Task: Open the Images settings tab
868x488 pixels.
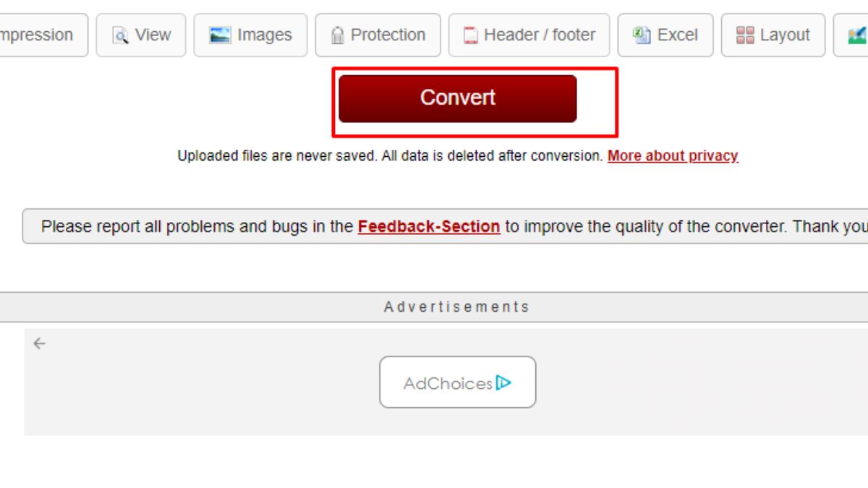Action: tap(250, 35)
